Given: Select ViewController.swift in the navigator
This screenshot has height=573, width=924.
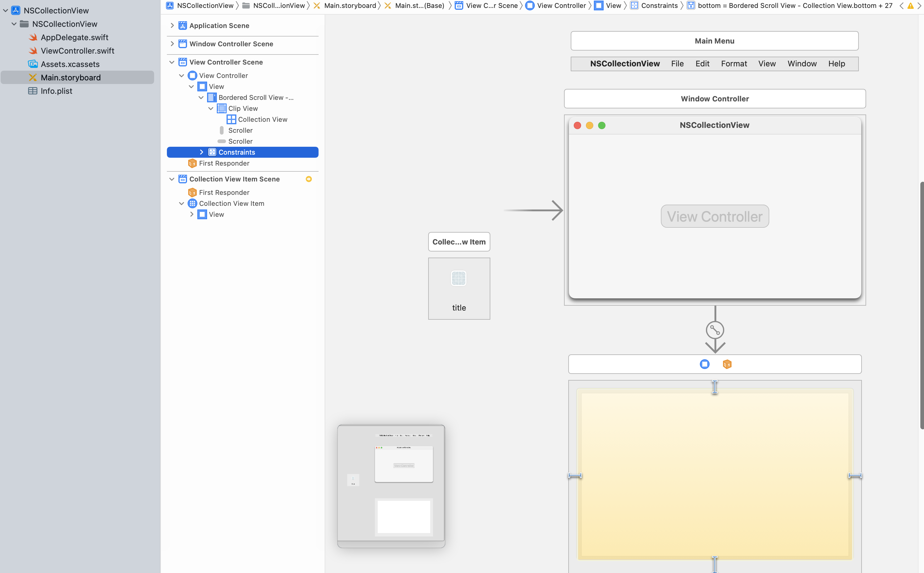Looking at the screenshot, I should coord(77,51).
